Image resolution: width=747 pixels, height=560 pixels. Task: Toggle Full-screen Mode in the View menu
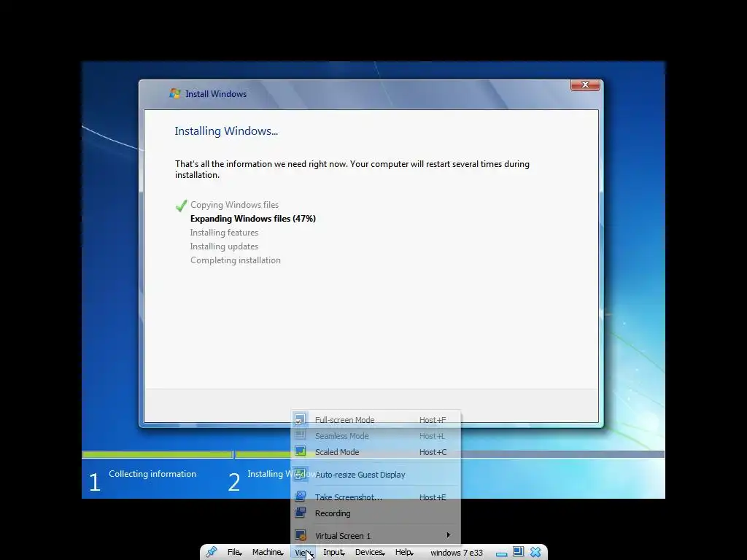click(376, 420)
